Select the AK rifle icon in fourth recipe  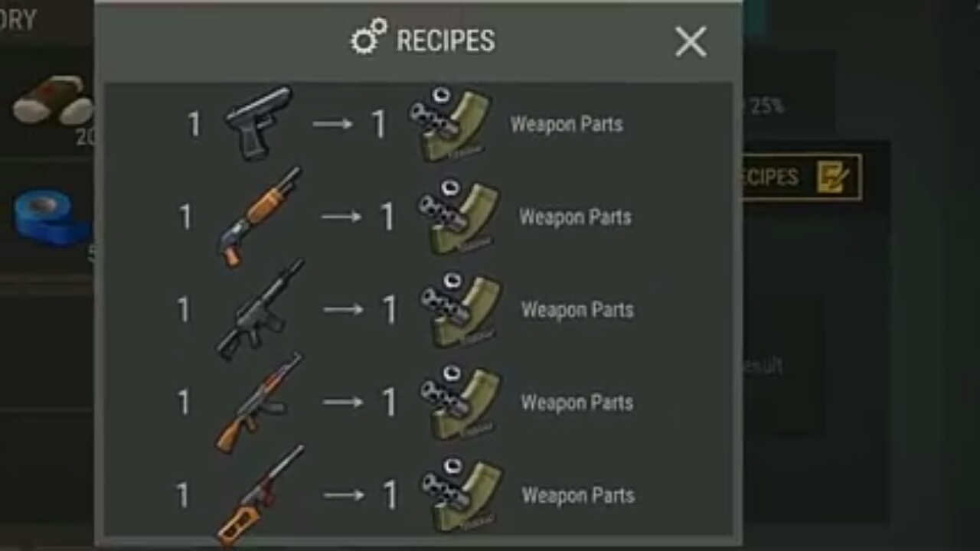tap(260, 403)
